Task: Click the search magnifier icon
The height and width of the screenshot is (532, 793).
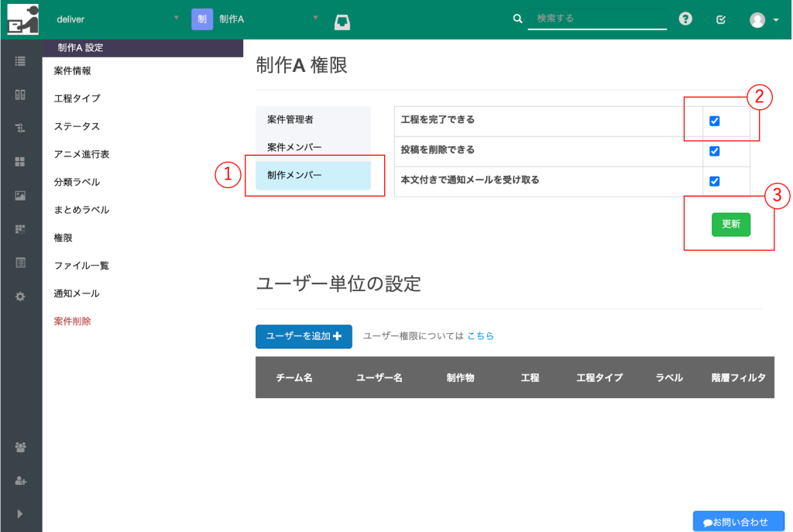Action: click(x=517, y=19)
